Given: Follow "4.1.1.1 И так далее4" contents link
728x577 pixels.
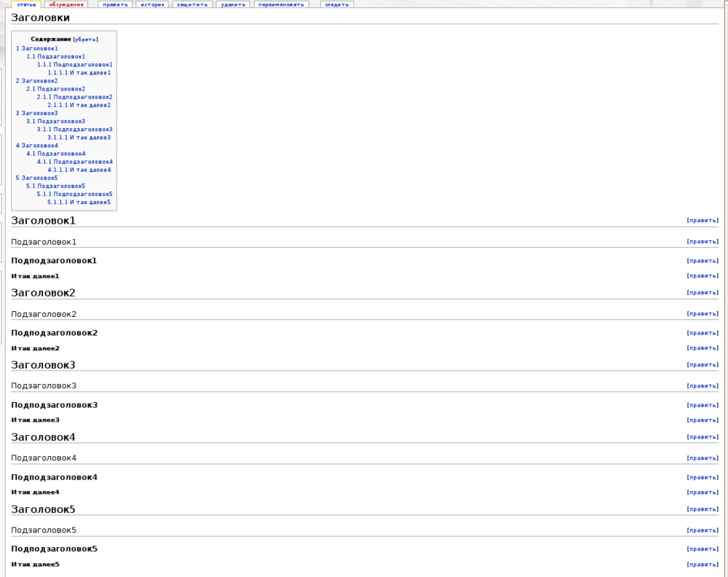Looking at the screenshot, I should point(79,170).
